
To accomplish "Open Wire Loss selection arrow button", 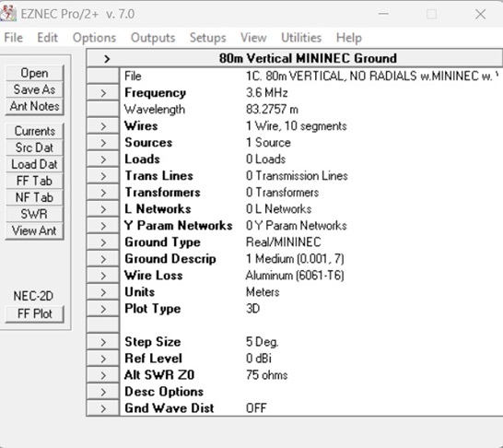I will pyautogui.click(x=103, y=276).
